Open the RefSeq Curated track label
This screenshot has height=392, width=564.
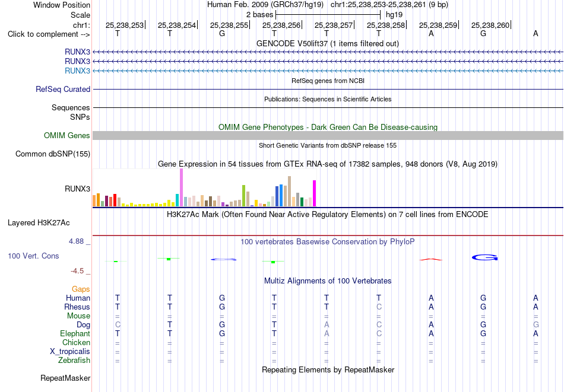(x=62, y=89)
